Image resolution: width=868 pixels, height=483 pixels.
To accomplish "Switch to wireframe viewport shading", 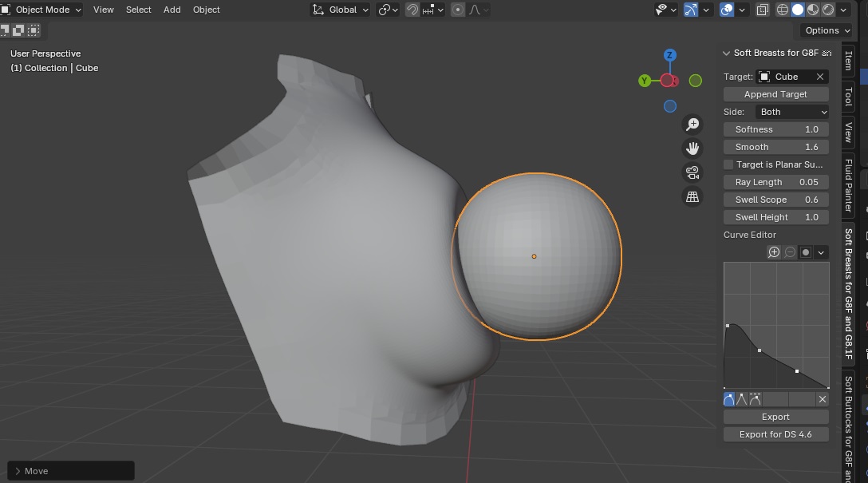I will tap(782, 10).
